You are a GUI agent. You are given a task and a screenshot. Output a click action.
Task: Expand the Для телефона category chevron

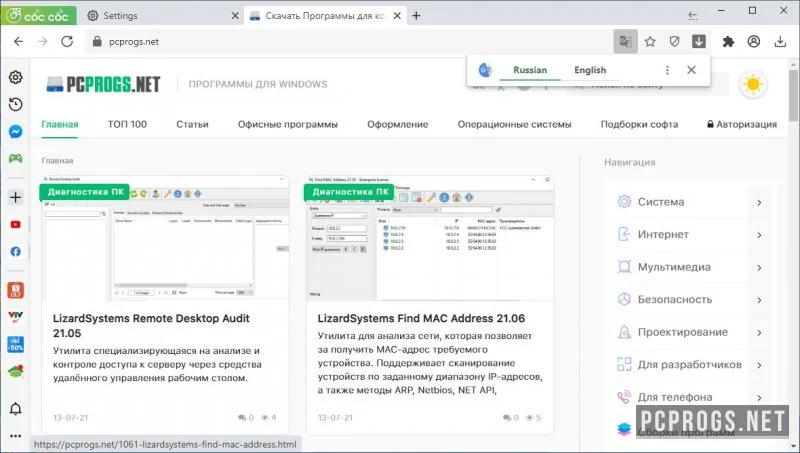point(759,397)
